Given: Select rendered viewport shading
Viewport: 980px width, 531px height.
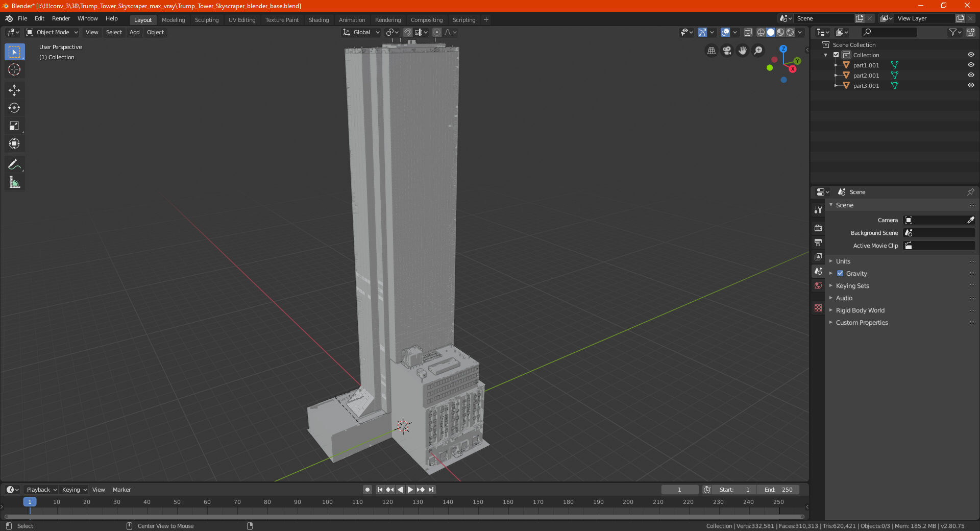Looking at the screenshot, I should click(790, 32).
